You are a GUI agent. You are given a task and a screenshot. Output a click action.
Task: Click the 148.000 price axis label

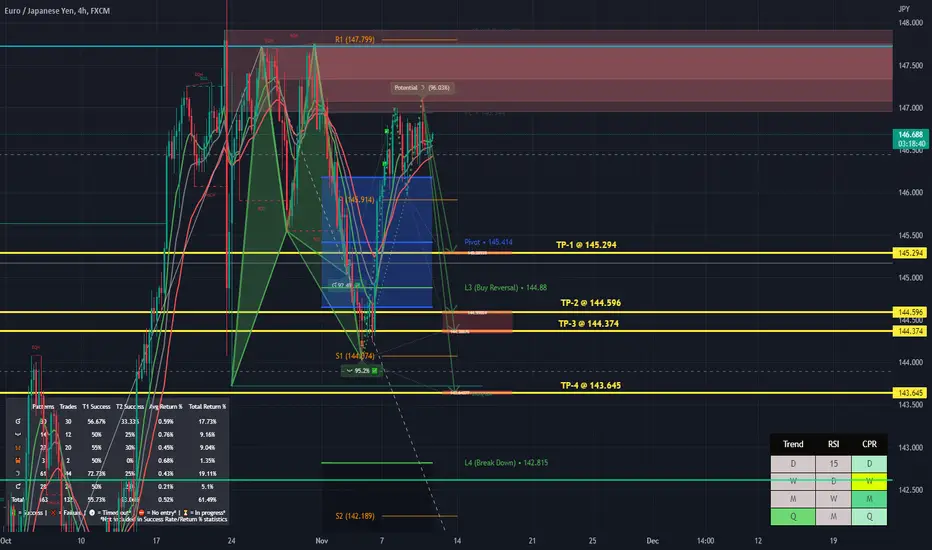[911, 23]
